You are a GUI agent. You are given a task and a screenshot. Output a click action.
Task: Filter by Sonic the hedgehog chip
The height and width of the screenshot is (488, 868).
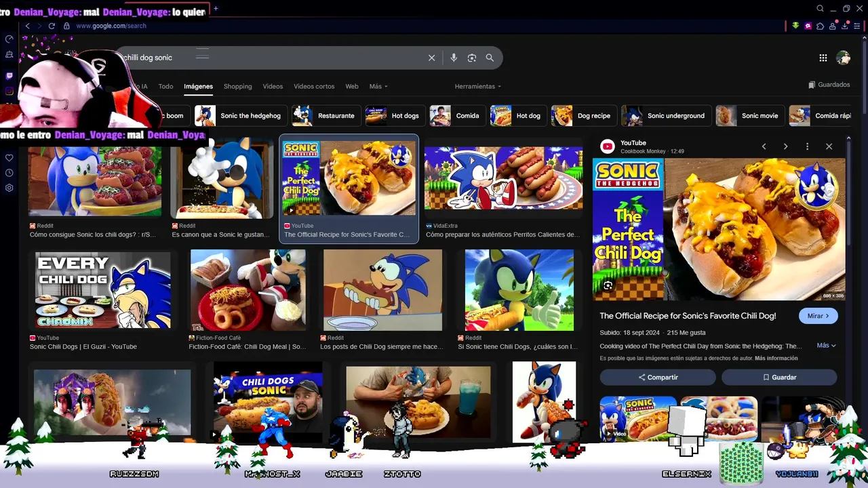point(240,116)
